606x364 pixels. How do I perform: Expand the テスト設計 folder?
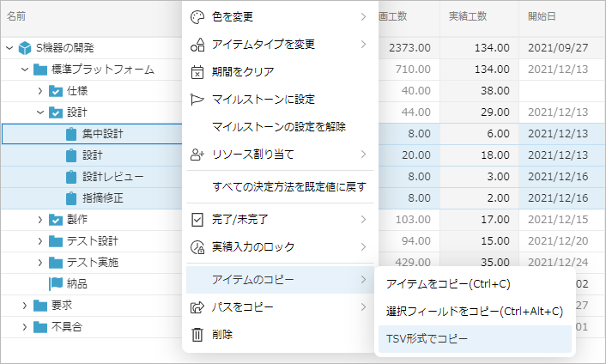[39, 240]
